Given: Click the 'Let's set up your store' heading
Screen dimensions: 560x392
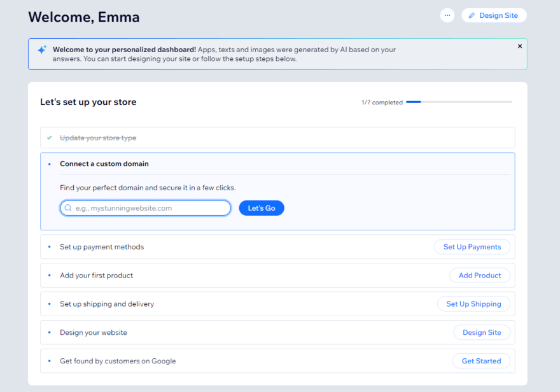Looking at the screenshot, I should [88, 102].
